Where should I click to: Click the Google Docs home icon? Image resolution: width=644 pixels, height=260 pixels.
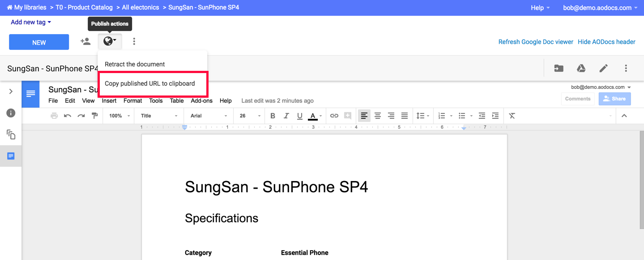pos(30,94)
